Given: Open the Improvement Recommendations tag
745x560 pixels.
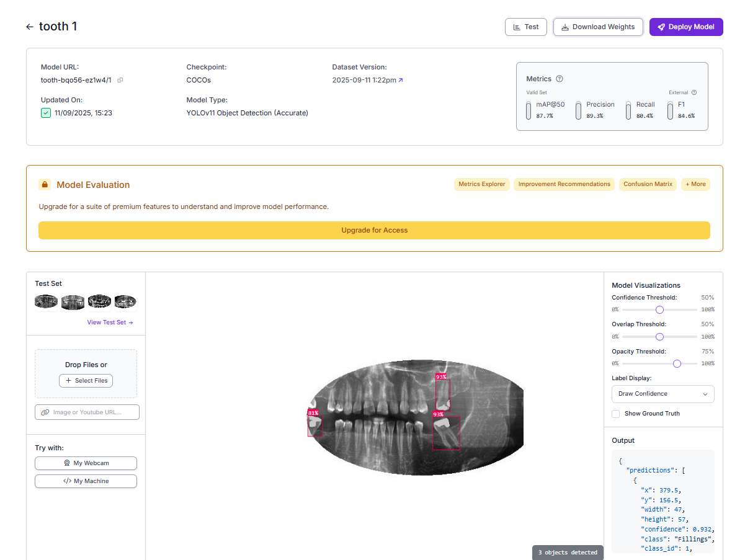Looking at the screenshot, I should [x=564, y=184].
